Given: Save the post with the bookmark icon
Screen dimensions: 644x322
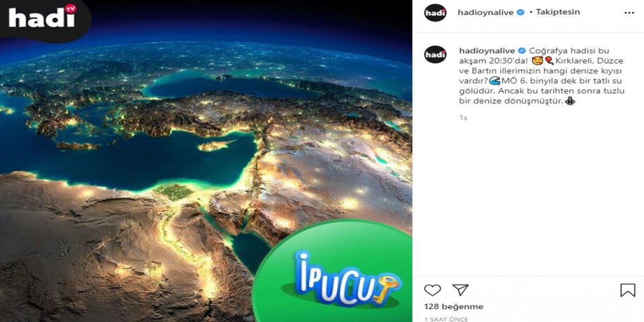Looking at the screenshot, I should (627, 290).
